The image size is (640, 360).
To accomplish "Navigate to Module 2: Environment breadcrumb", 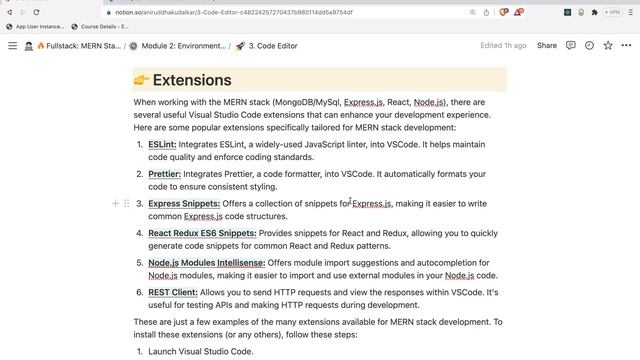I will tap(178, 46).
